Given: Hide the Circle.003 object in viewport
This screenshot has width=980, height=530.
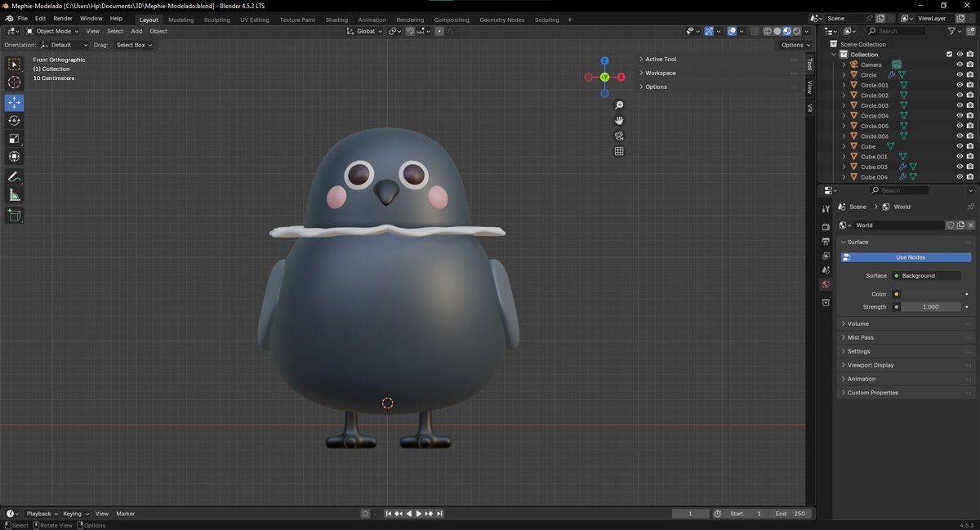Looking at the screenshot, I should pyautogui.click(x=960, y=105).
